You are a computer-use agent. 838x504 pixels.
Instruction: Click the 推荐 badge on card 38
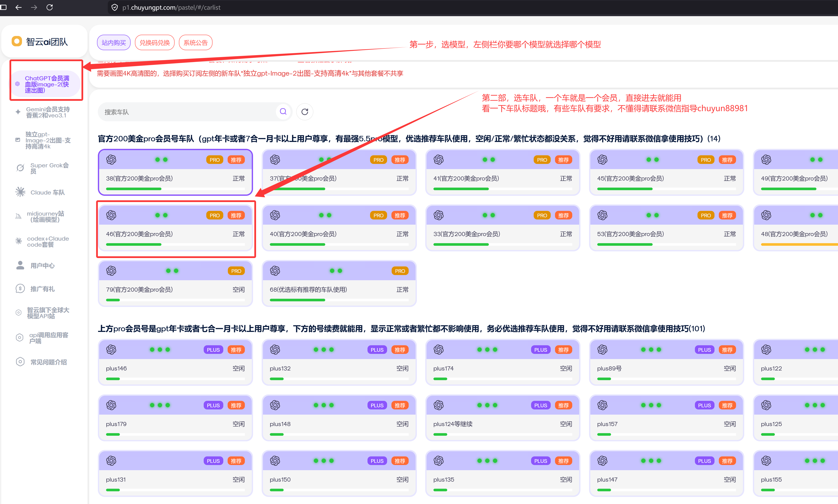point(236,160)
